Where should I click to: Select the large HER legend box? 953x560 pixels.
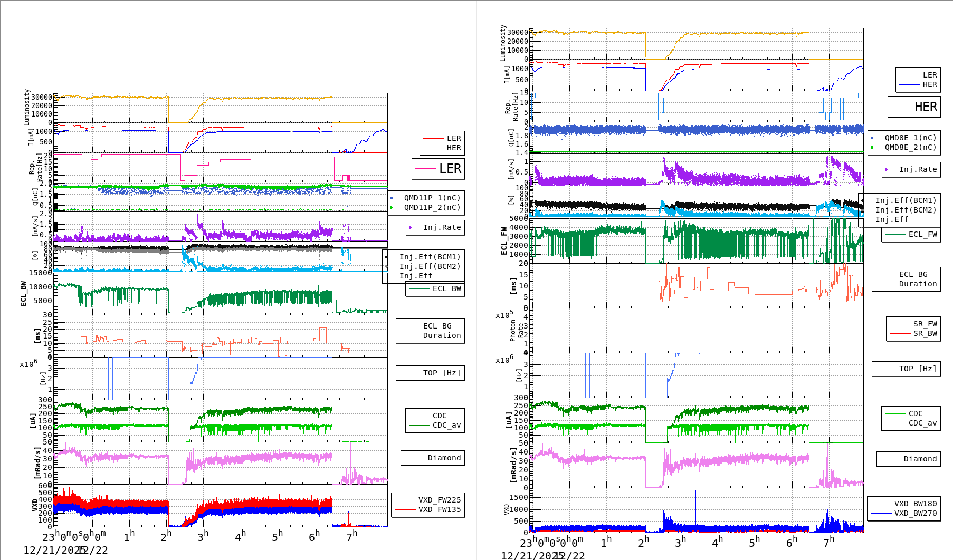click(x=914, y=107)
